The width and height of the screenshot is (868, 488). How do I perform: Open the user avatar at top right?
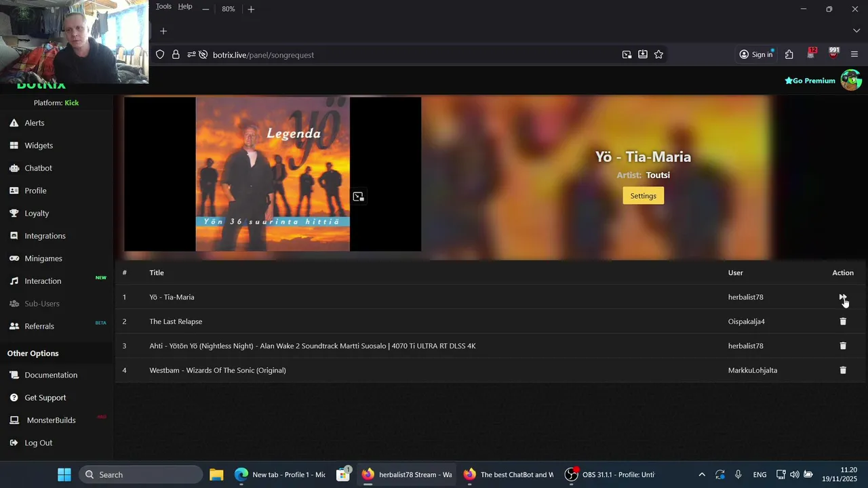pos(851,80)
